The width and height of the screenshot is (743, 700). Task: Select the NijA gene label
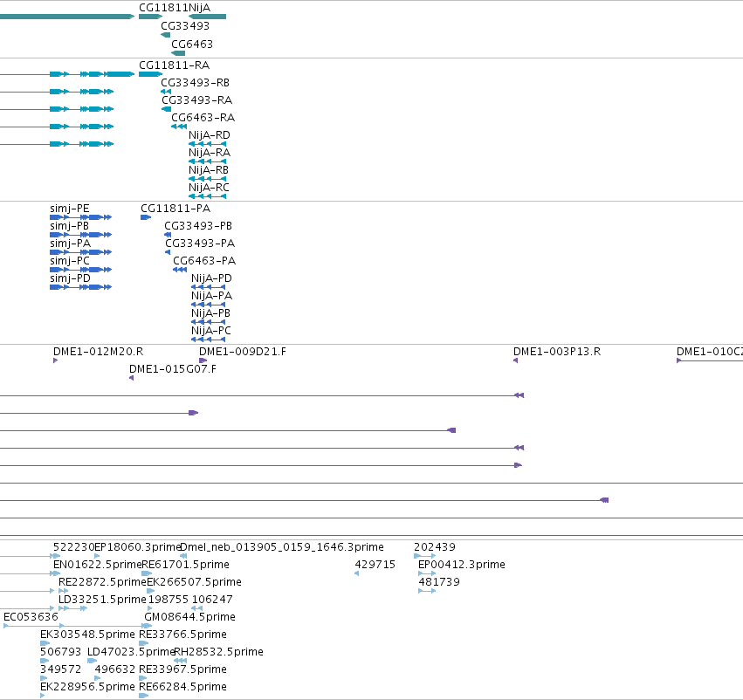[x=199, y=8]
